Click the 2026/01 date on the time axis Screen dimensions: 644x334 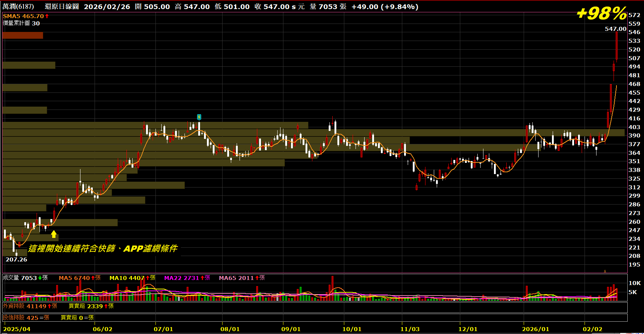point(535,329)
